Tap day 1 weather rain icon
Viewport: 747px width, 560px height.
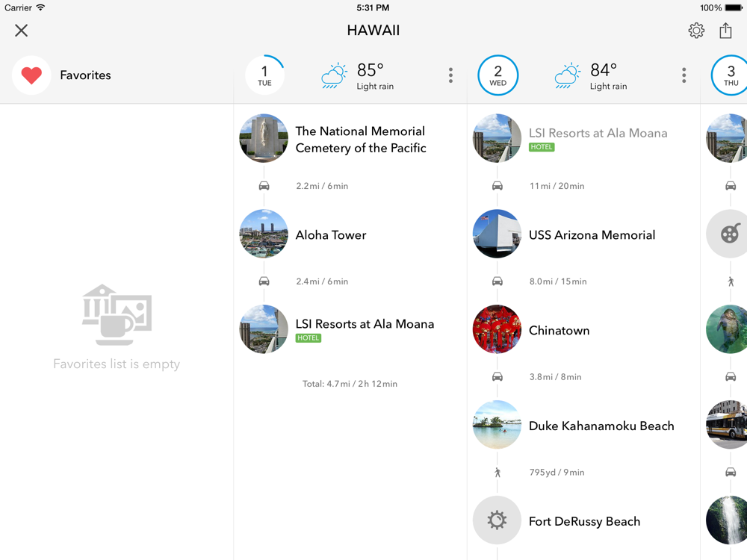tap(334, 75)
